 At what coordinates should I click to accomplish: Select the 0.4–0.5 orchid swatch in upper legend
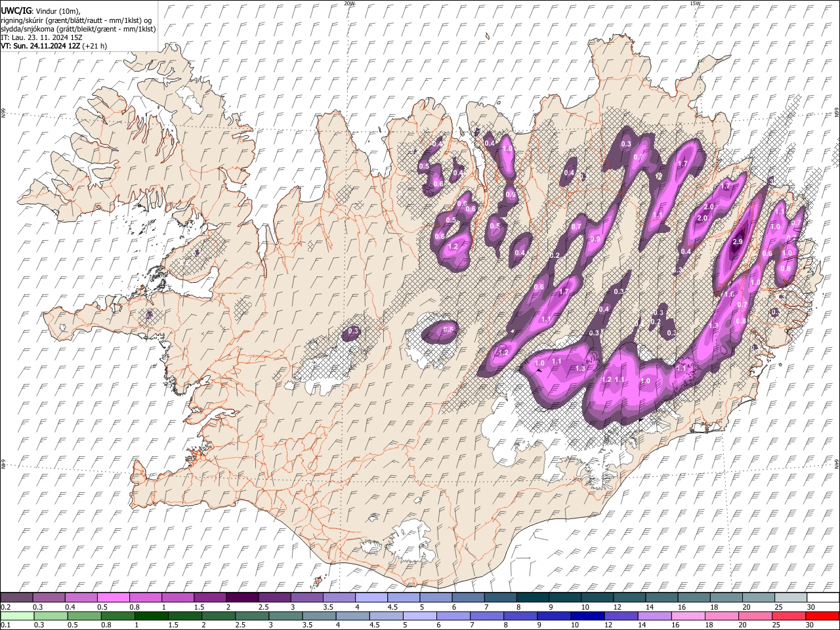point(81,597)
